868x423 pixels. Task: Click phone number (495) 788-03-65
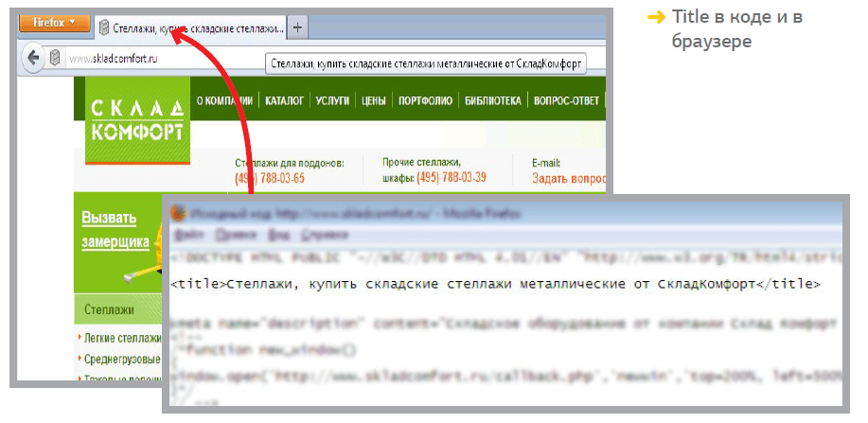270,178
